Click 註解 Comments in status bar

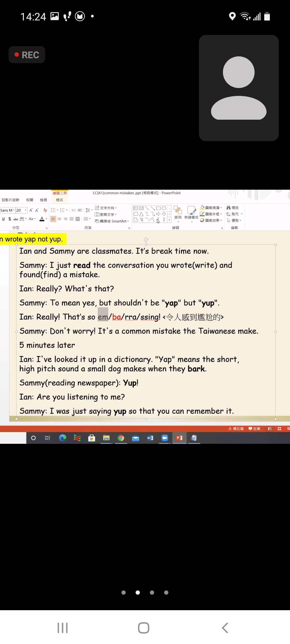click(254, 429)
